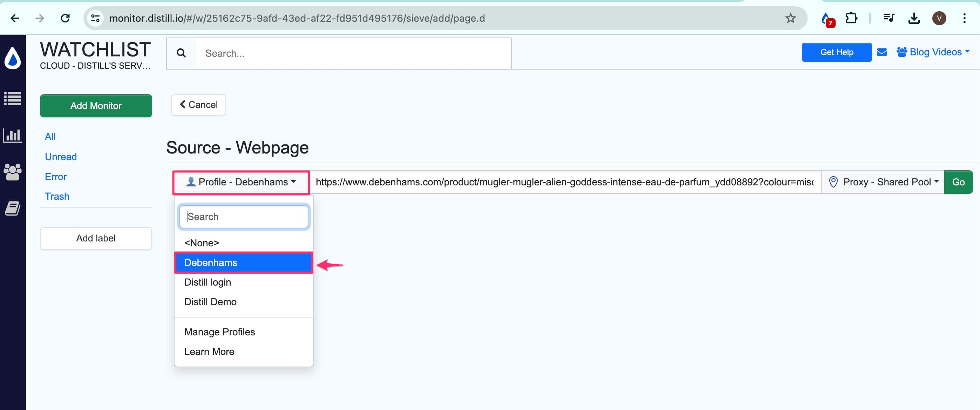Open the Unread filter link
Viewport: 980px width, 410px height.
coord(61,157)
